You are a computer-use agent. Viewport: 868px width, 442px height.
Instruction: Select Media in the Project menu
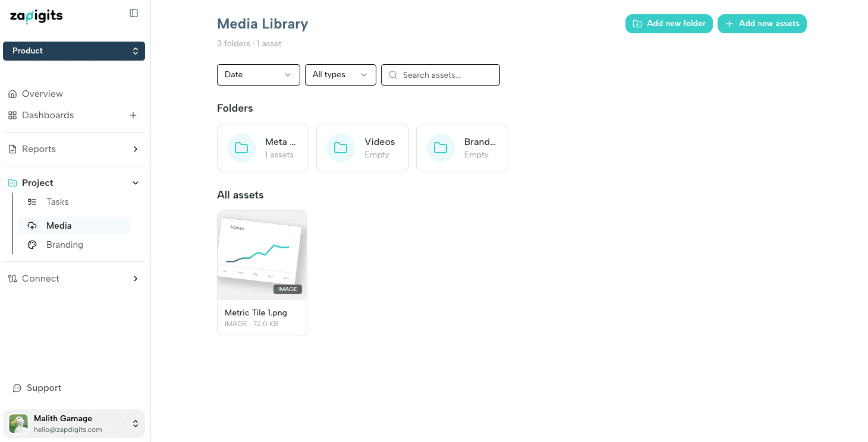[x=59, y=225]
